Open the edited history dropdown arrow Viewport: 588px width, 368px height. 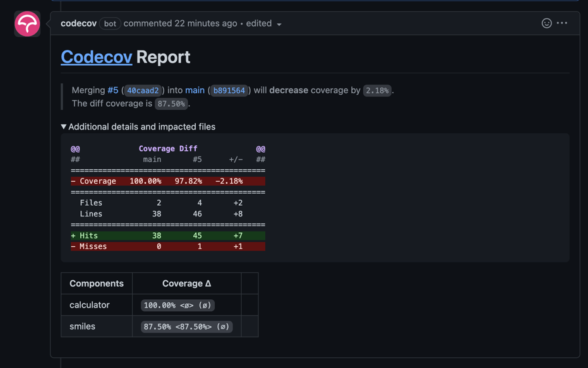coord(279,25)
